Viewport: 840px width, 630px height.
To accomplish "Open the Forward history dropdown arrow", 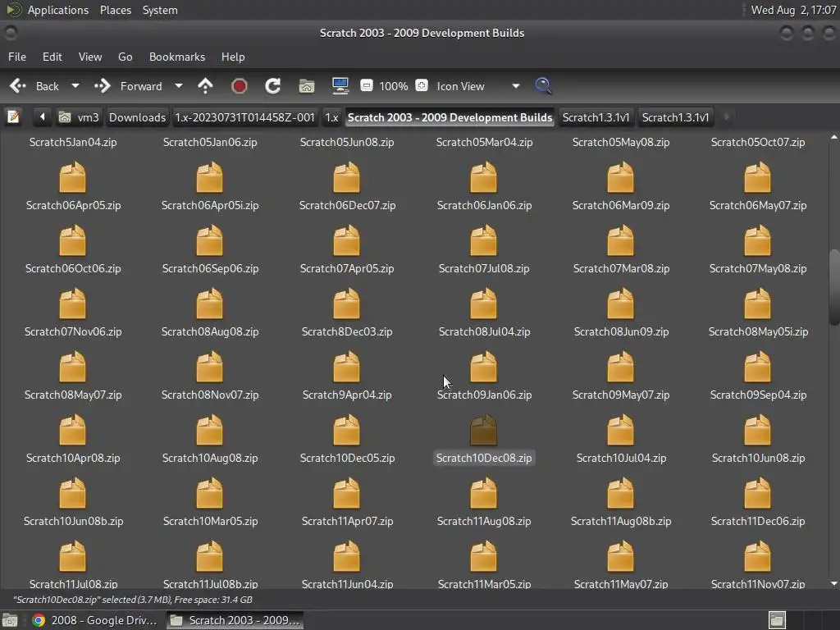I will pos(179,85).
